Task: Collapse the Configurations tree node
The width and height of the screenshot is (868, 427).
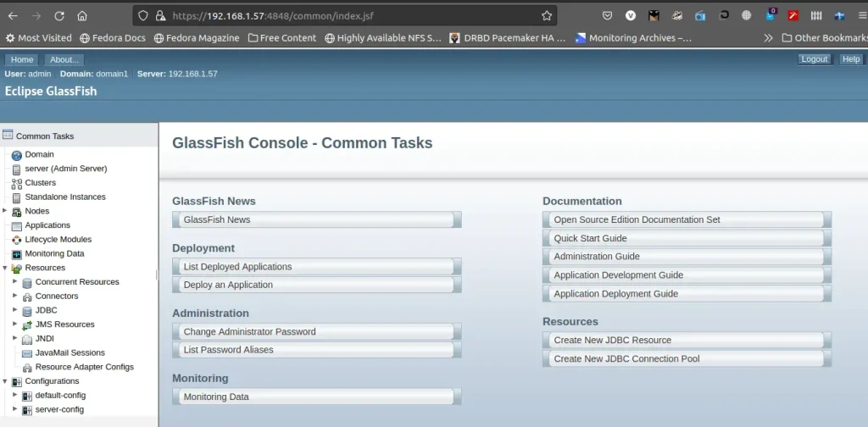Action: pyautogui.click(x=5, y=381)
